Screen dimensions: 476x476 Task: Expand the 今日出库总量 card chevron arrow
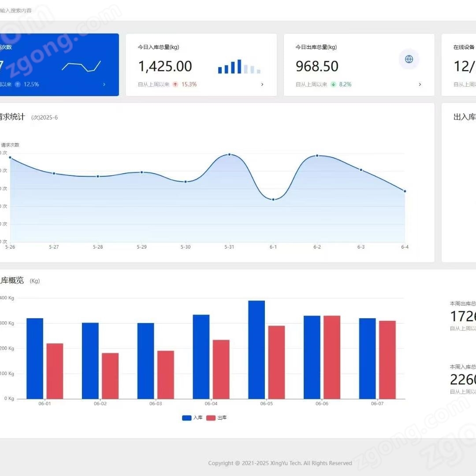(x=420, y=84)
